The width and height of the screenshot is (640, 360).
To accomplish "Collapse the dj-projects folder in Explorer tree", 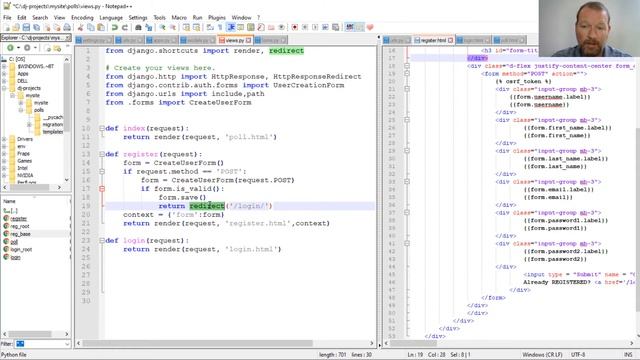I will point(4,88).
